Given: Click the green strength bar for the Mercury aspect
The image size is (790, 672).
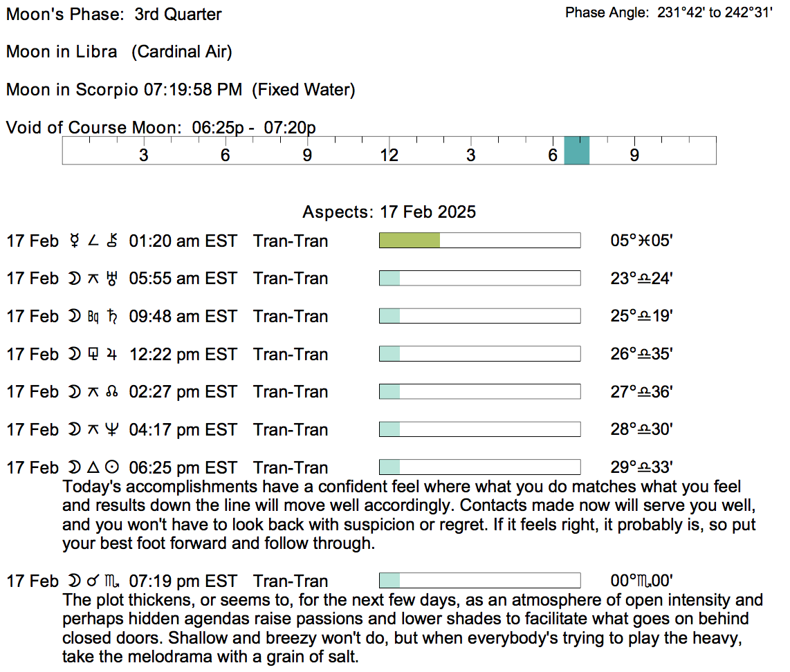Looking at the screenshot, I should point(410,241).
